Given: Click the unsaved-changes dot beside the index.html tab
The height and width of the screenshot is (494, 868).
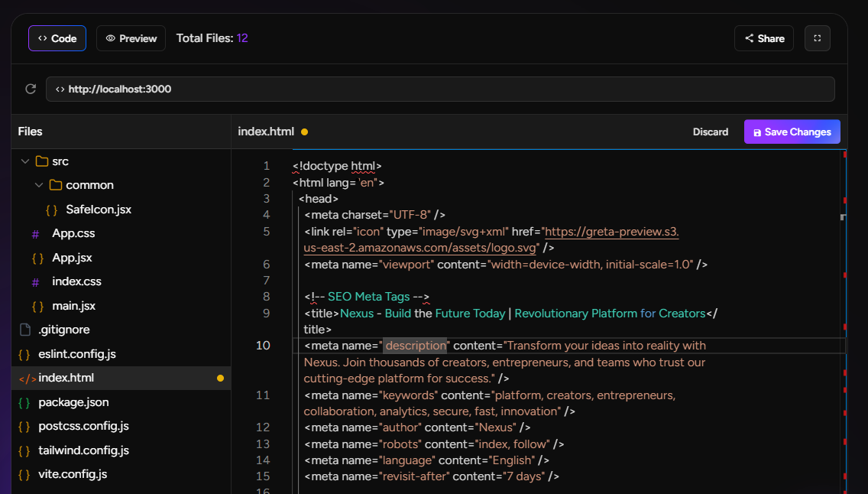Looking at the screenshot, I should click(x=304, y=132).
